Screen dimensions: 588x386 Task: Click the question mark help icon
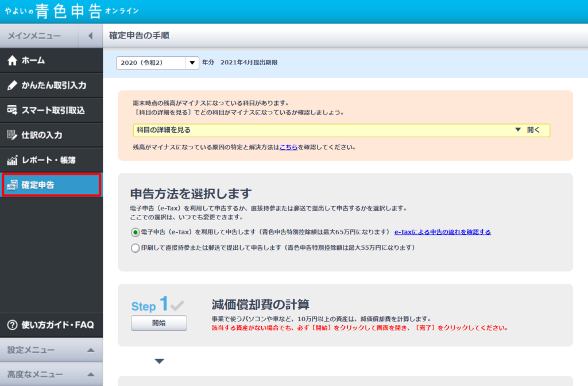tap(13, 325)
